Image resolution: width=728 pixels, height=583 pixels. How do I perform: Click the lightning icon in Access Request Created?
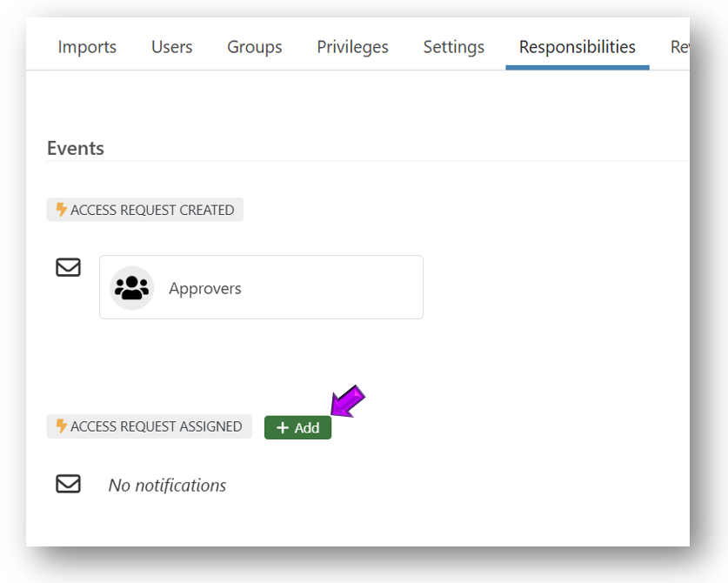61,210
